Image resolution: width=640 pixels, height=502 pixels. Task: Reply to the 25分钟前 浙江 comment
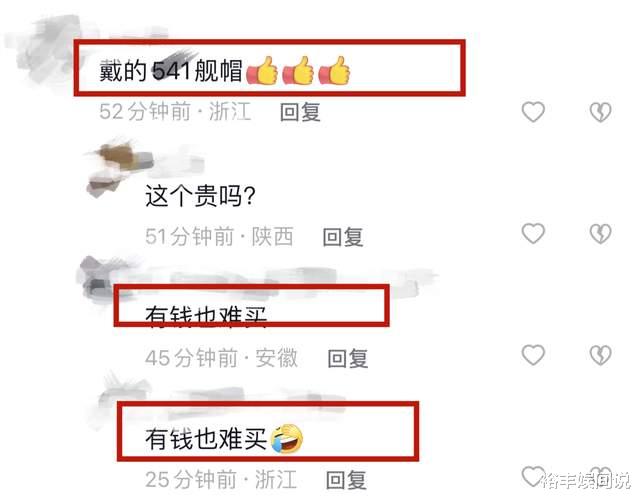(346, 480)
